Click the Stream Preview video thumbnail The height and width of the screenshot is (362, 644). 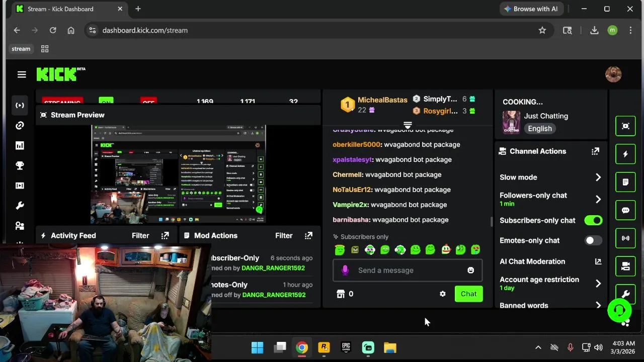178,174
